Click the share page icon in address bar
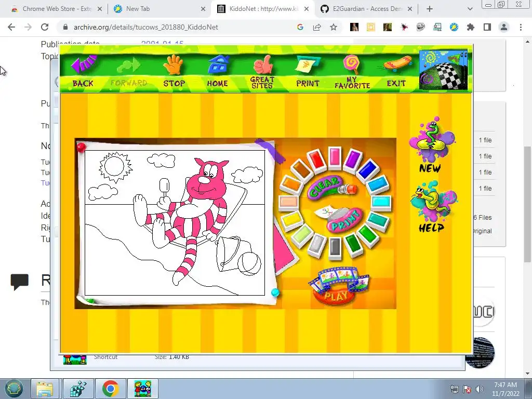 [x=317, y=27]
